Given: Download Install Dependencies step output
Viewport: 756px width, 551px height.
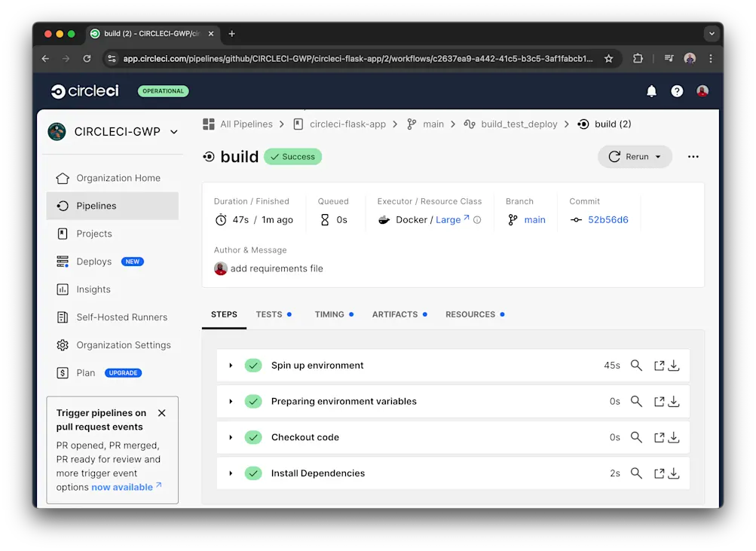Looking at the screenshot, I should [x=674, y=473].
